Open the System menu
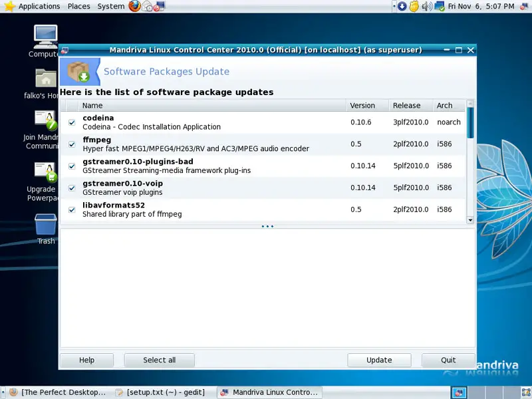The height and width of the screenshot is (399, 532). click(111, 6)
